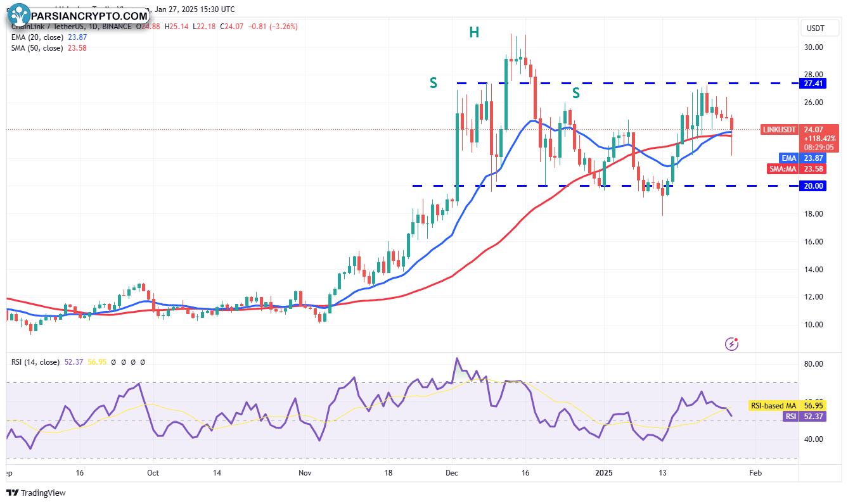Select the left shoulder S annotation

433,83
